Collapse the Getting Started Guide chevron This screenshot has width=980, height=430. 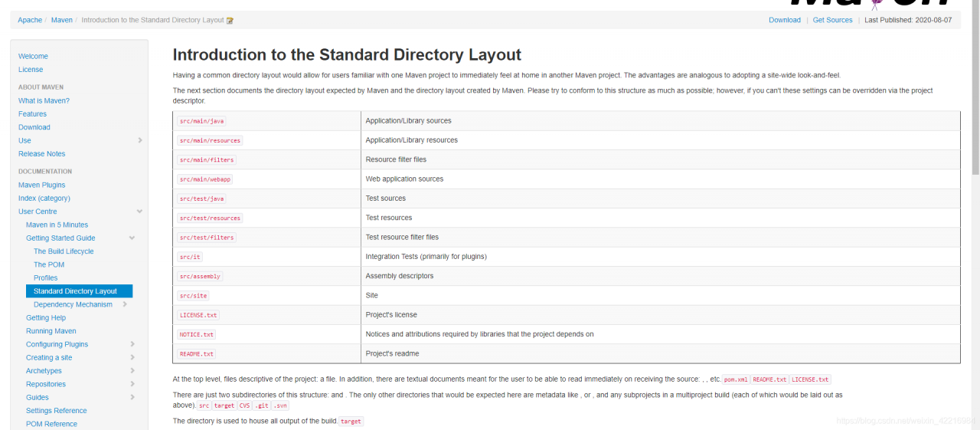click(x=132, y=238)
